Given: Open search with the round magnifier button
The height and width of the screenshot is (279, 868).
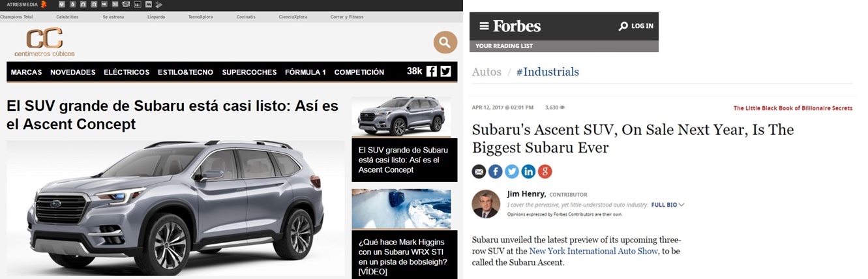Looking at the screenshot, I should [x=445, y=43].
